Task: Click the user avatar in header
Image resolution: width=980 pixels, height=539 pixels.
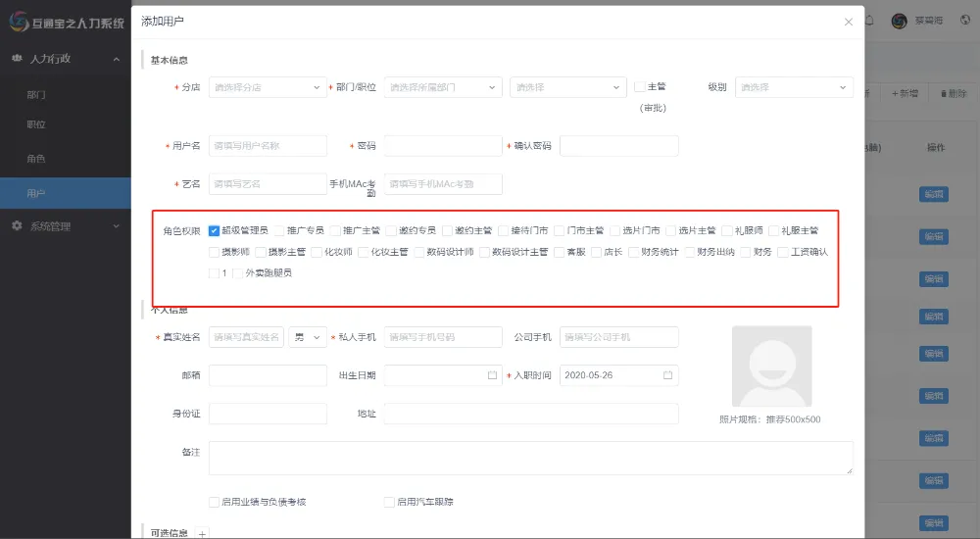Action: pos(899,21)
